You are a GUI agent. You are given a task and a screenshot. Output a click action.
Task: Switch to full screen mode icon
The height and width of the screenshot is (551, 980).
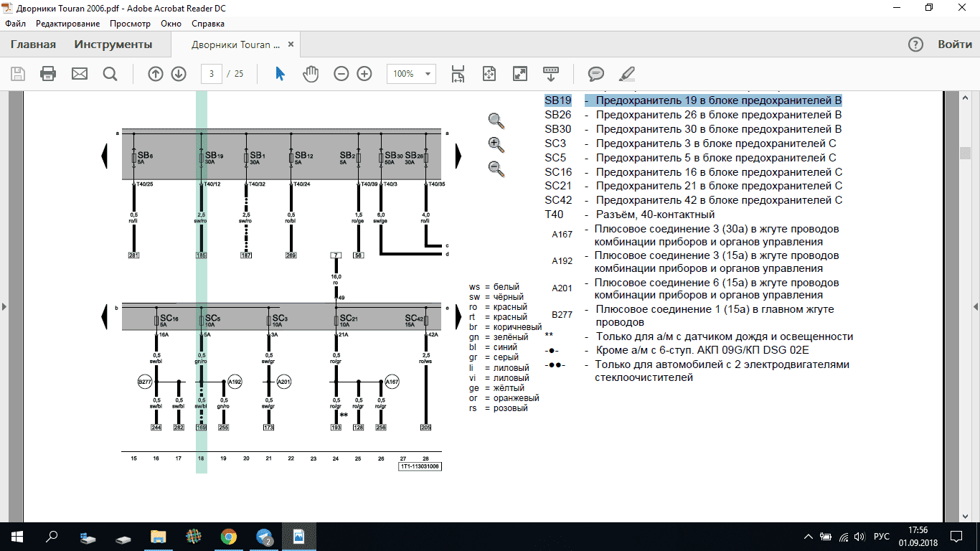click(520, 73)
